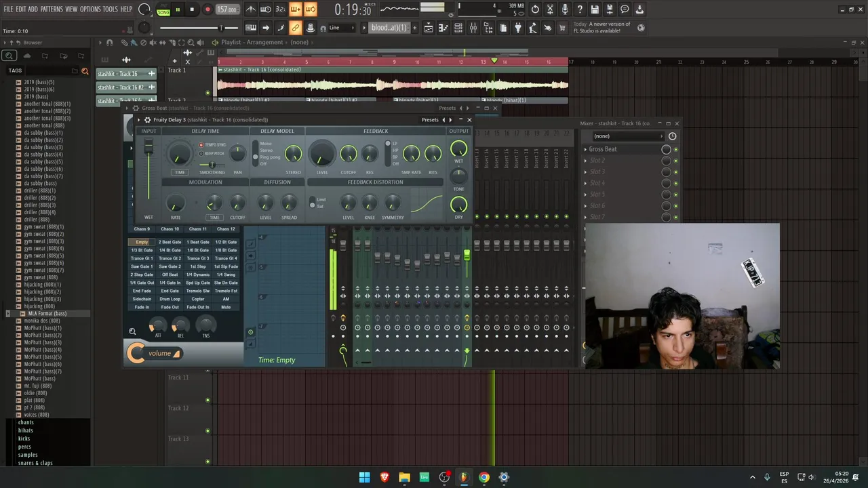Show hidden system tray icons
The image size is (868, 488).
pyautogui.click(x=752, y=477)
